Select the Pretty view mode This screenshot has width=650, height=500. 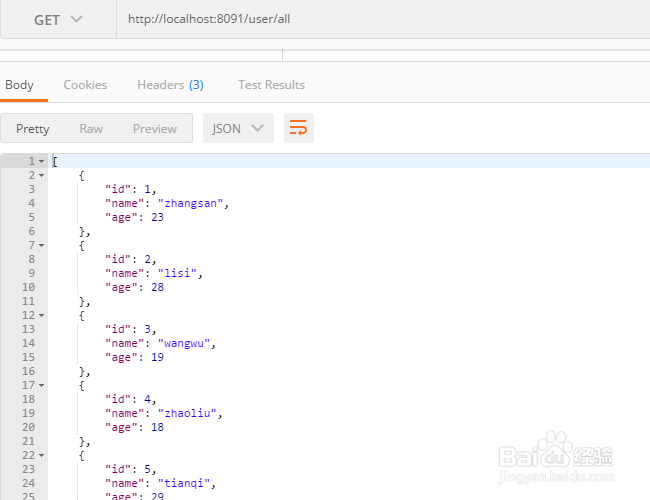[x=33, y=129]
